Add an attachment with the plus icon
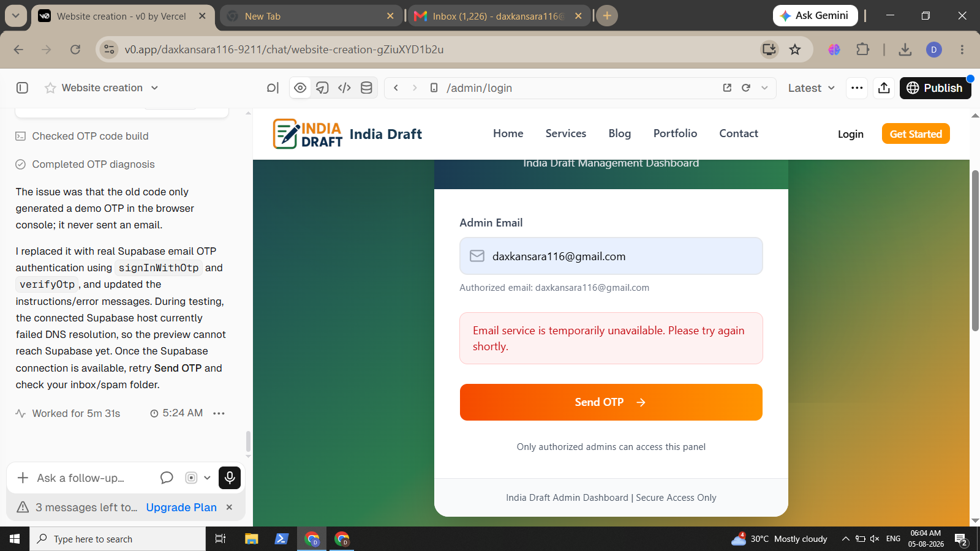 pos(23,478)
